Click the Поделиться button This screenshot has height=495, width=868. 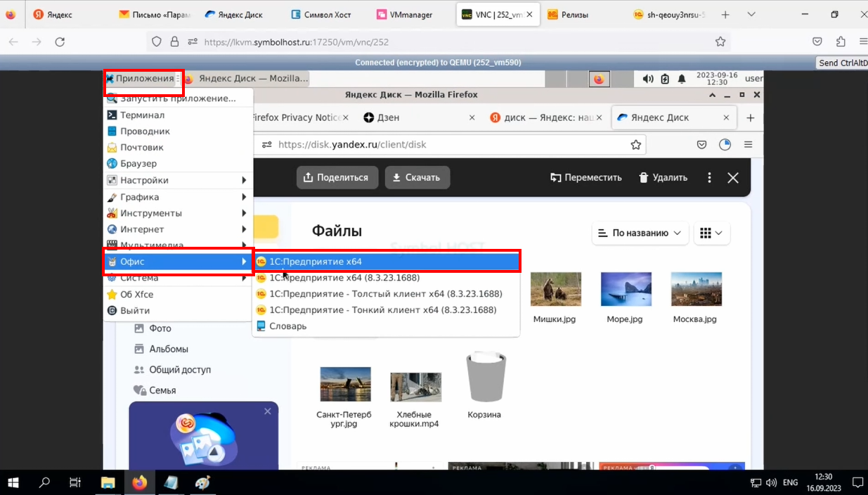pos(337,177)
